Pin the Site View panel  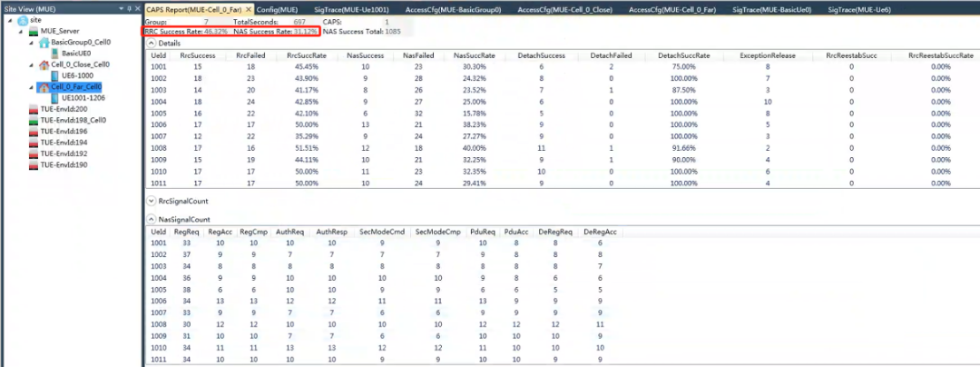pos(129,7)
